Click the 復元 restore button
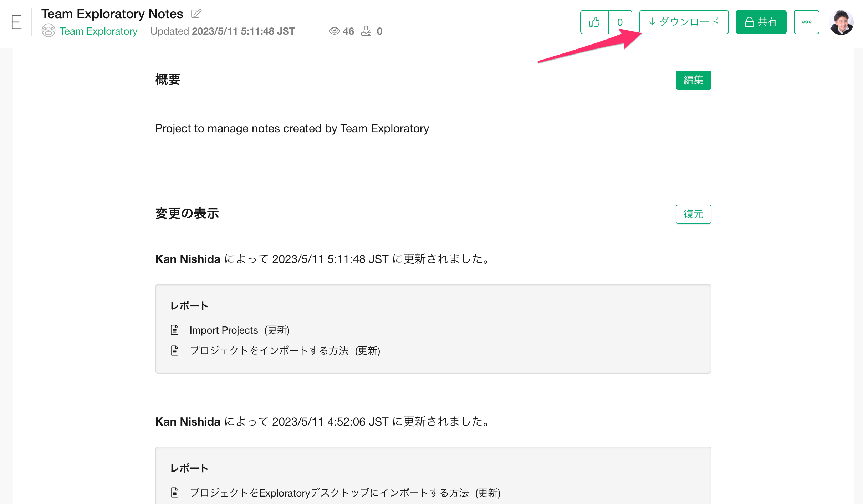 [x=693, y=214]
